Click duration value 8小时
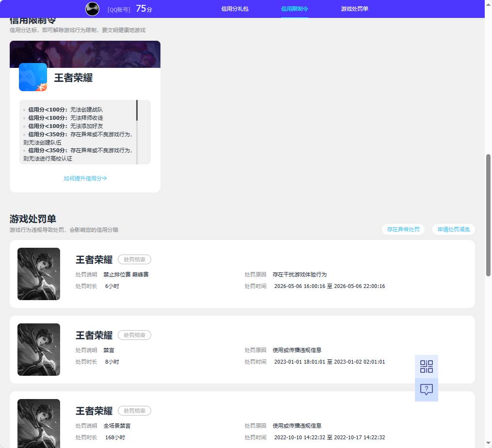Image resolution: width=492 pixels, height=448 pixels. (112, 362)
